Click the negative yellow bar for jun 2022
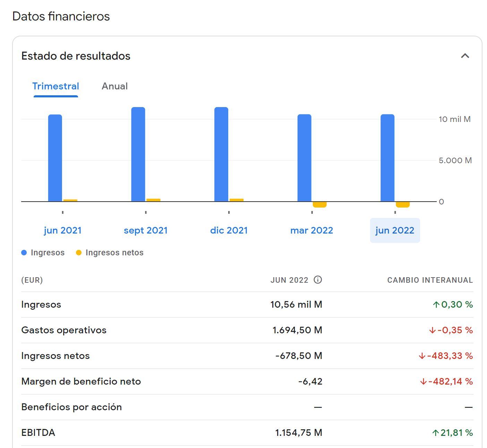 (403, 204)
